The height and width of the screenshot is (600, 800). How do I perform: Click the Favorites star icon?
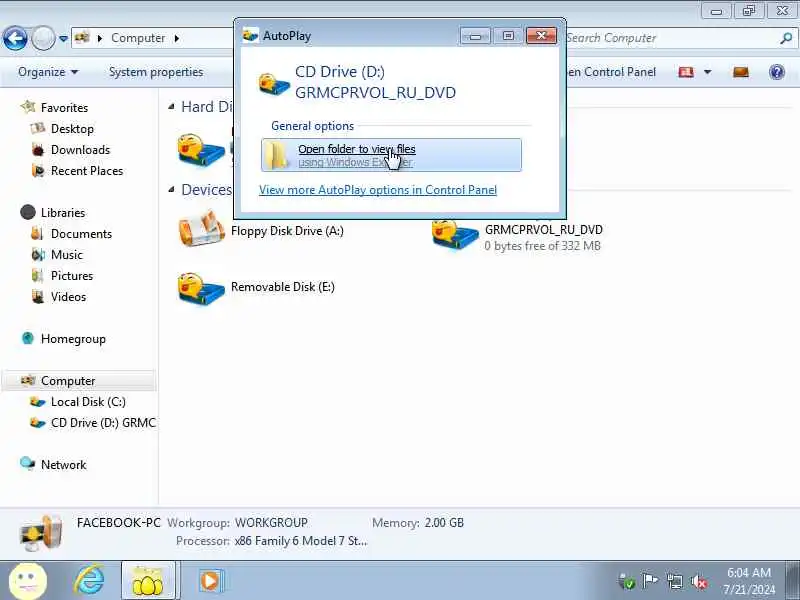tap(28, 107)
